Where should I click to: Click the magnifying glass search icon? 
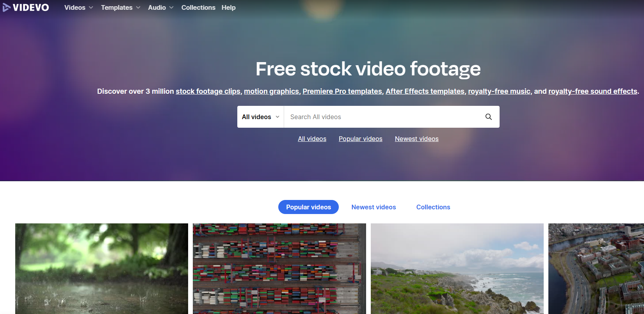488,117
